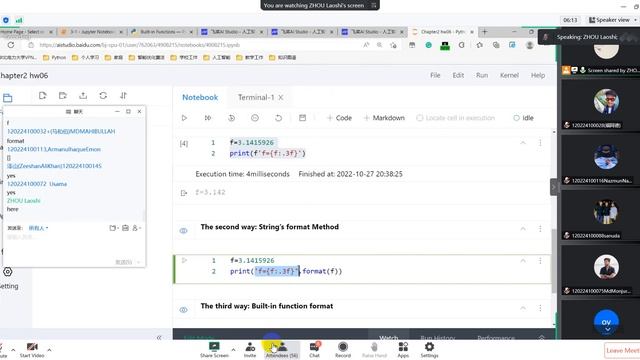Viewport: 640px width, 360px height.
Task: Switch to the Notebook tab
Action: point(200,98)
